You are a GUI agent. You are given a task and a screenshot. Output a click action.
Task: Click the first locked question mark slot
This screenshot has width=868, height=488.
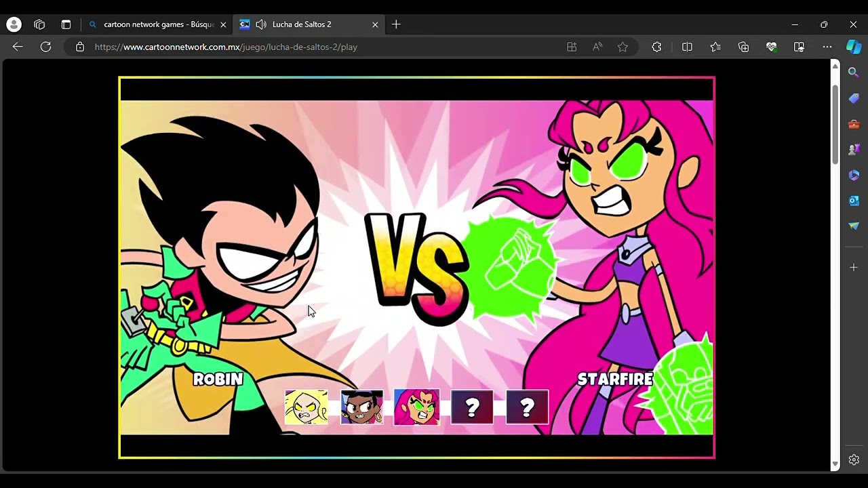pos(472,407)
